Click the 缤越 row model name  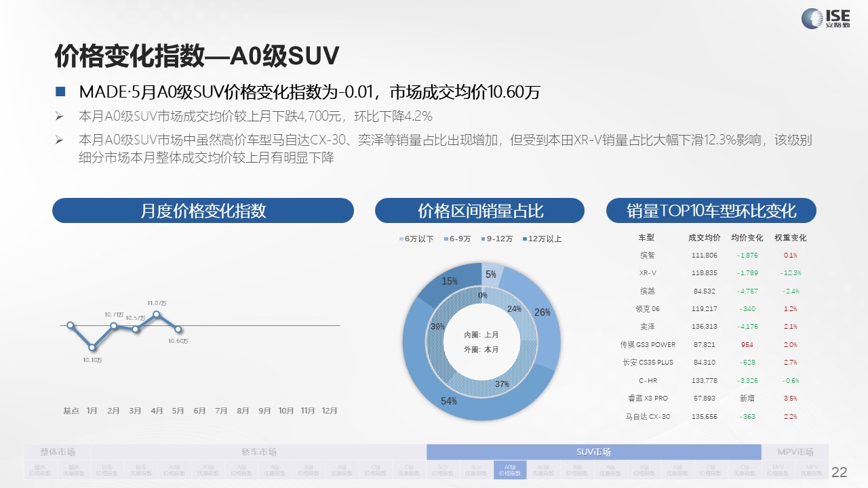click(647, 291)
